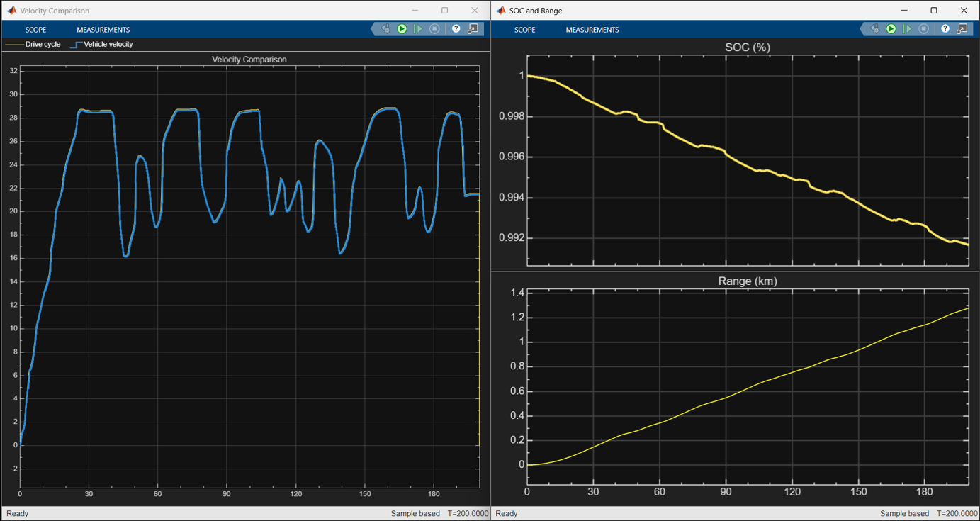
Task: Dock the SOC and Range scope window
Action: click(x=962, y=29)
